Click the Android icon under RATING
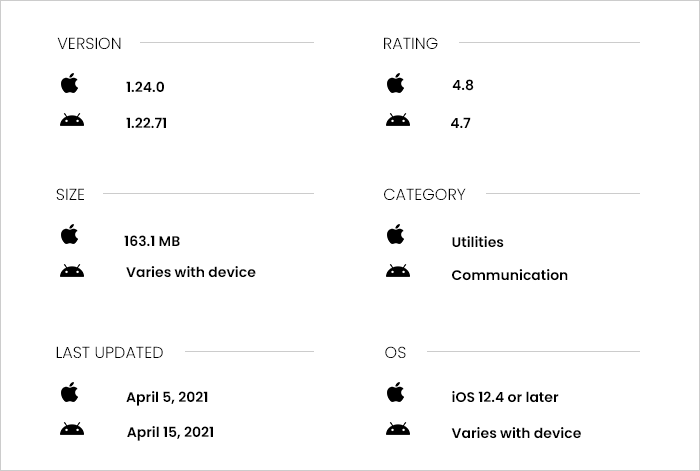Image resolution: width=700 pixels, height=471 pixels. click(x=398, y=120)
